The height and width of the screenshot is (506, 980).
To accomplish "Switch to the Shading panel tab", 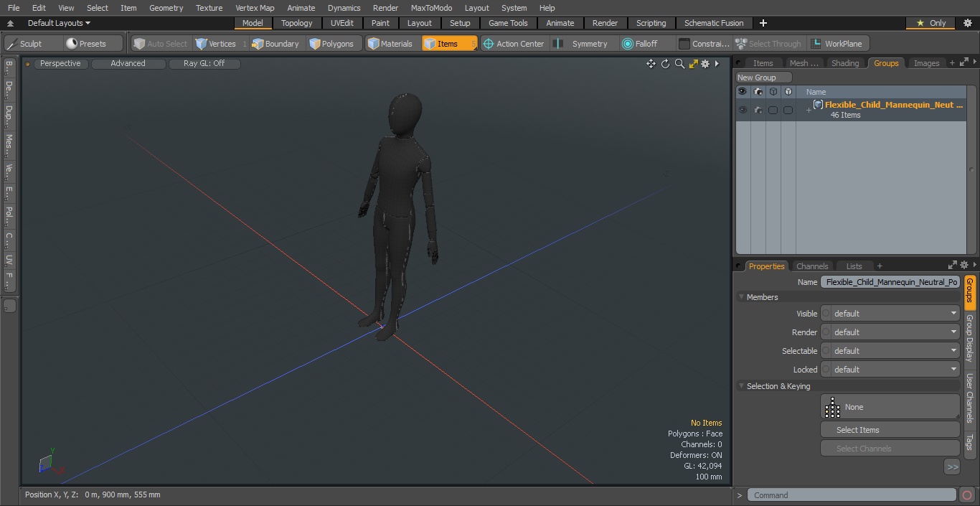I will [x=844, y=63].
